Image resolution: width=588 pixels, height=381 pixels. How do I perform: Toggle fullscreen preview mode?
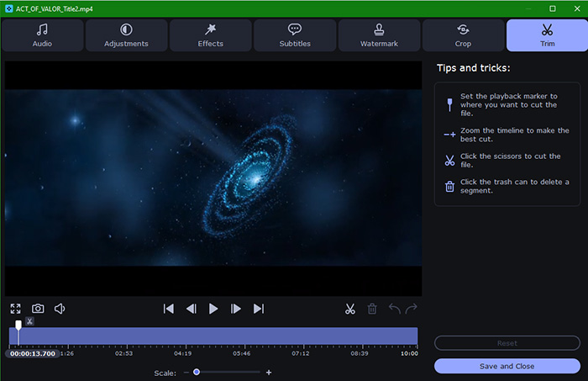click(x=16, y=309)
